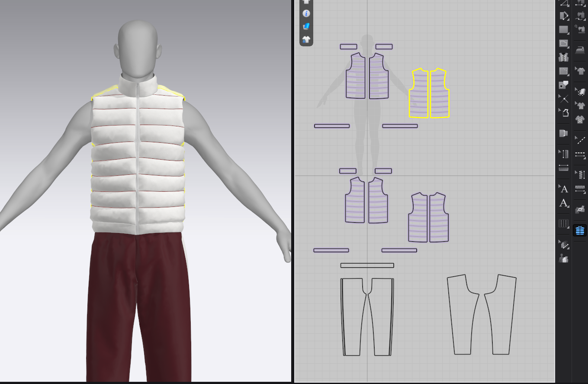Click the left front trouser pattern piece

(x=353, y=317)
